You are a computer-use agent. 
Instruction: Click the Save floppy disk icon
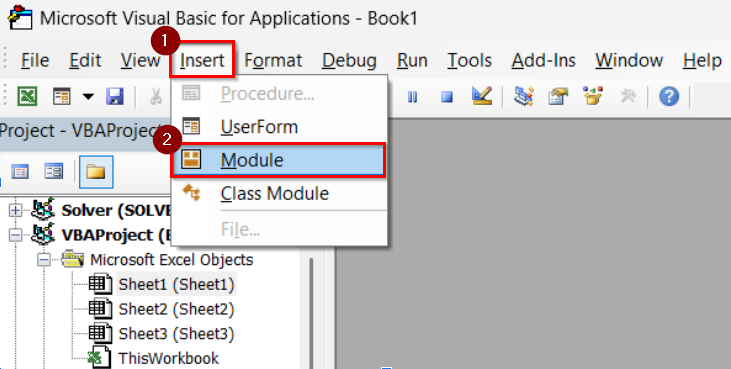click(x=115, y=96)
